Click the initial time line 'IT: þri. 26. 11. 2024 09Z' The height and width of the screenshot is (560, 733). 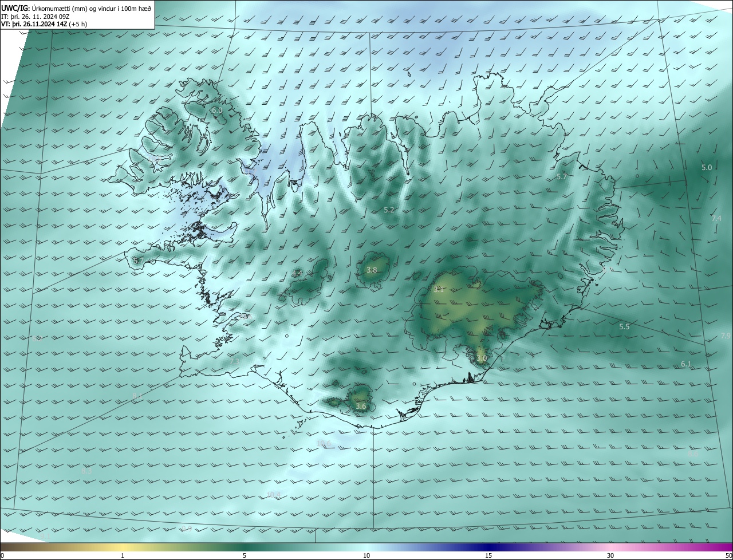pyautogui.click(x=36, y=17)
